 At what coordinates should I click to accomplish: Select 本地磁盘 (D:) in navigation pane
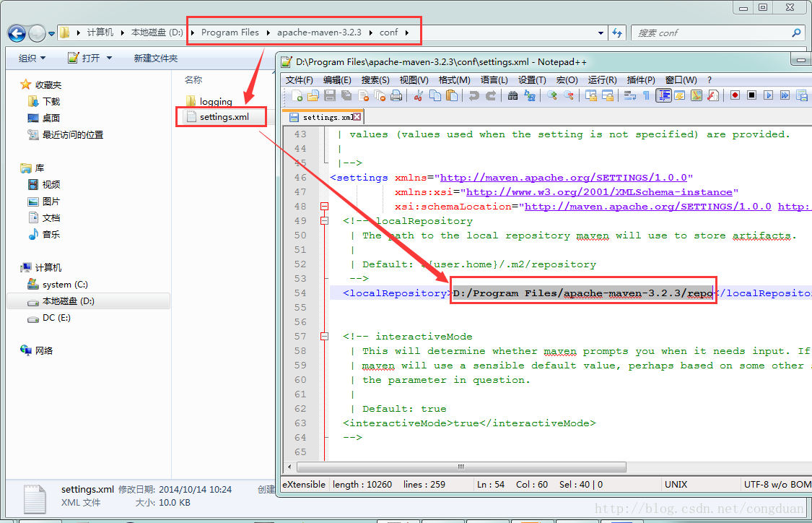(89, 301)
